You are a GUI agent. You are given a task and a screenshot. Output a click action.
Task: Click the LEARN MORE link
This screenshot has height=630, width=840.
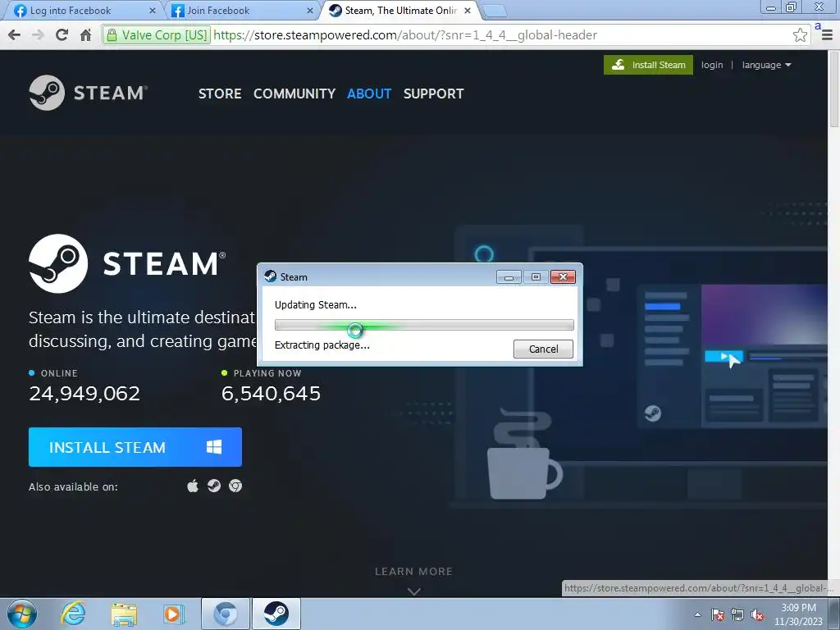[413, 572]
